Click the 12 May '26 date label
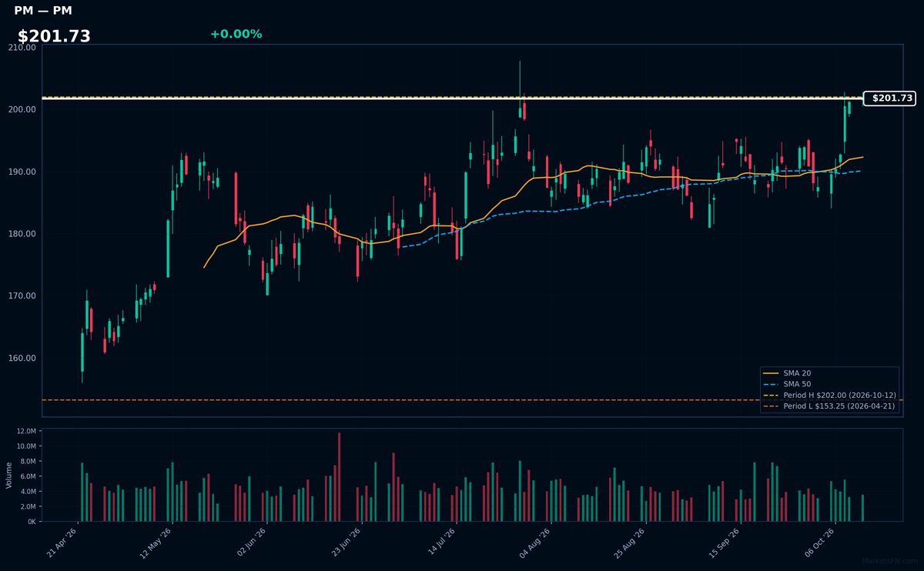Screen dimensions: 924x571 (157, 543)
